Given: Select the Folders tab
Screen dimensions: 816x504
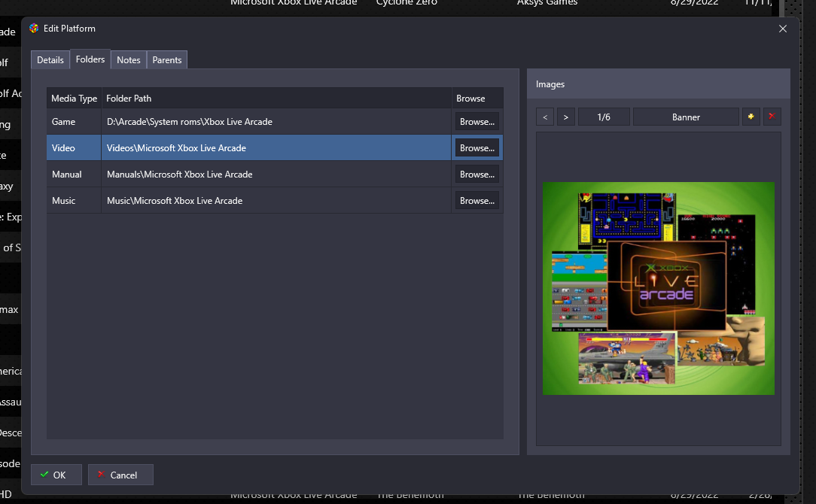Looking at the screenshot, I should pos(90,59).
